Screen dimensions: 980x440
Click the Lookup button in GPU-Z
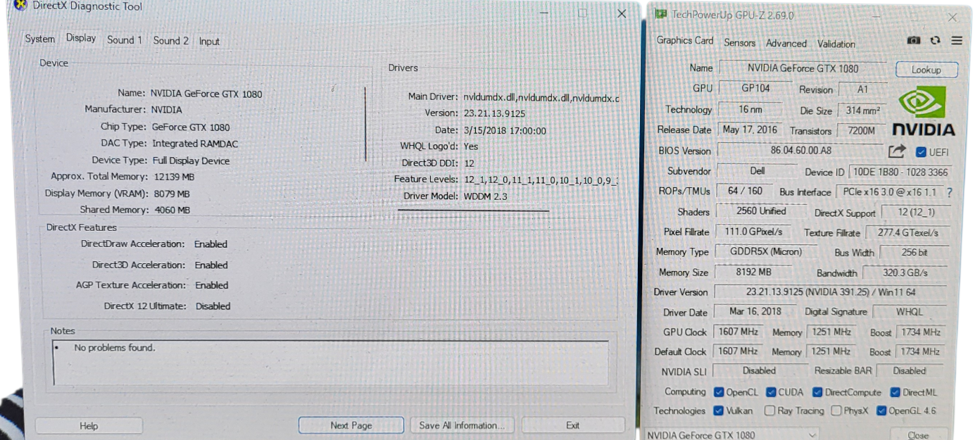pos(926,70)
